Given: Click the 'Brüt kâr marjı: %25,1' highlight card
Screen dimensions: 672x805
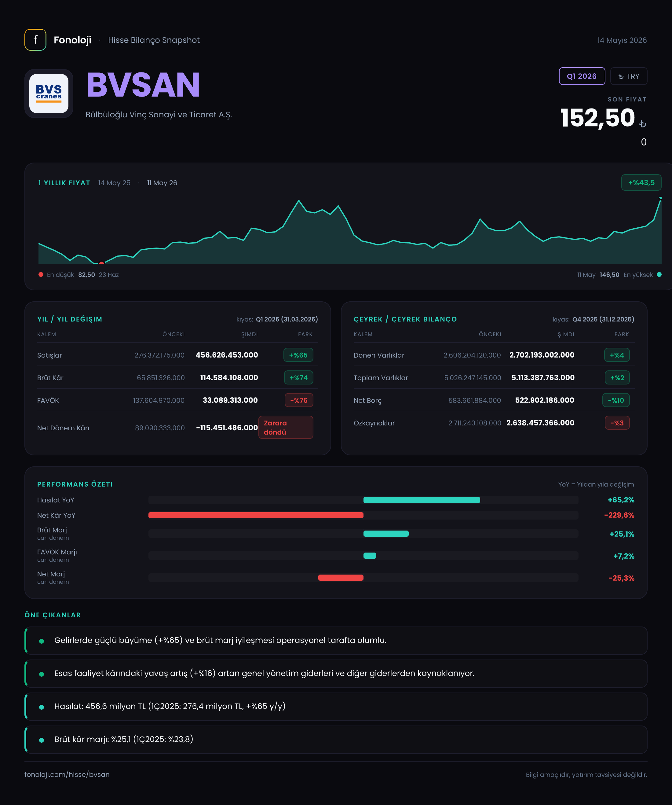Looking at the screenshot, I should [x=336, y=740].
